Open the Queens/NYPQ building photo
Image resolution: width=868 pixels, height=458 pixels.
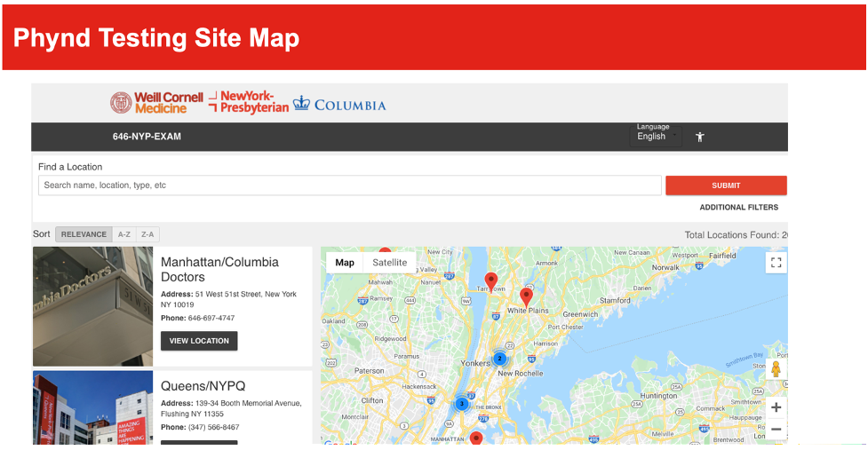pyautogui.click(x=93, y=407)
